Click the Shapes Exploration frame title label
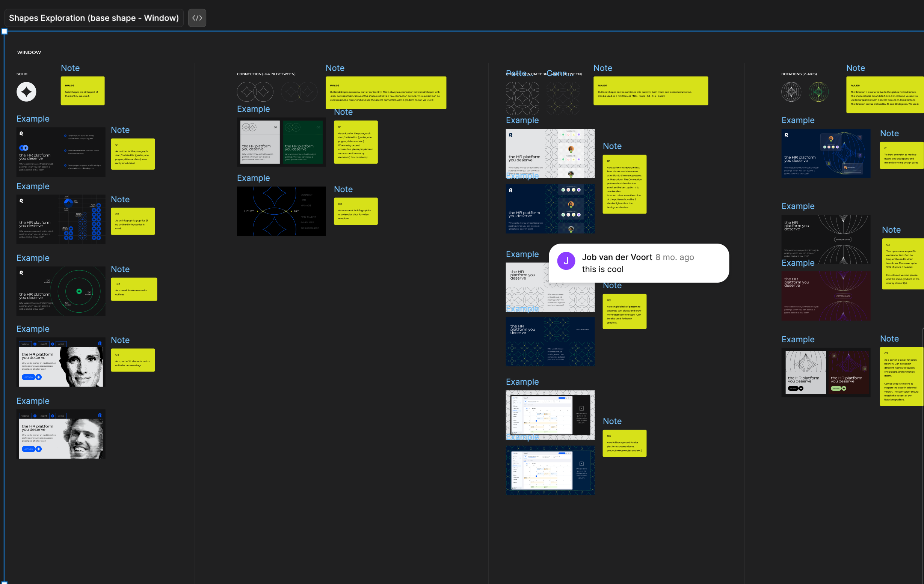 (x=94, y=18)
